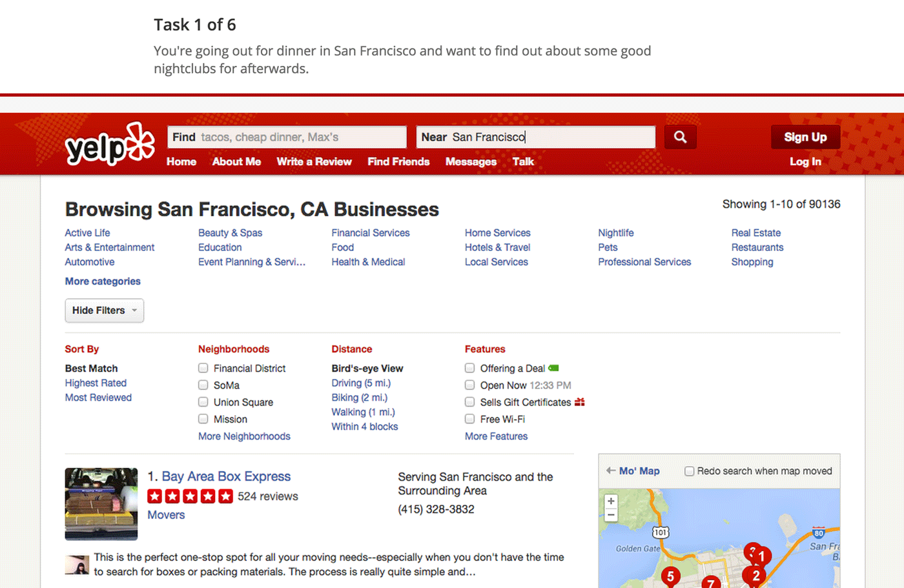Screen dimensions: 904x588
Task: Tick Sells Gift Certificates checkbox
Action: (x=469, y=401)
